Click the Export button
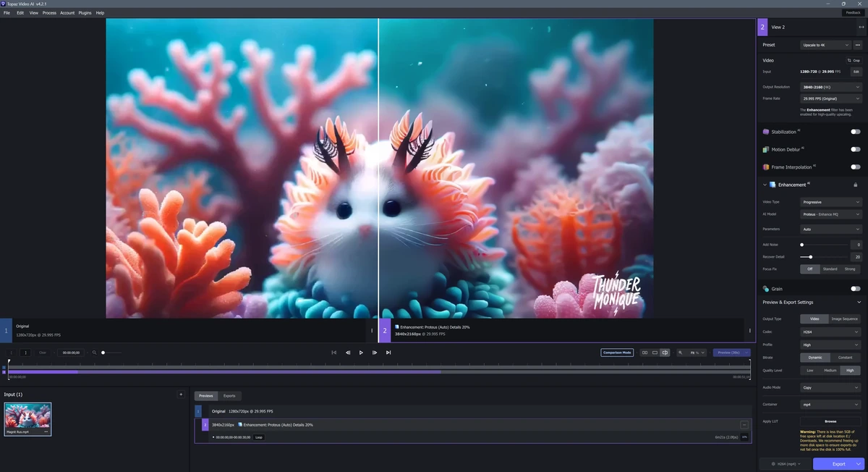 [x=838, y=464]
